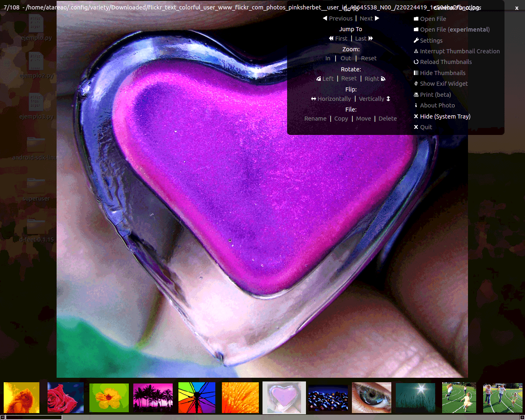Select the android-sdk-linux desktop folder
The height and width of the screenshot is (420, 525).
click(35, 148)
